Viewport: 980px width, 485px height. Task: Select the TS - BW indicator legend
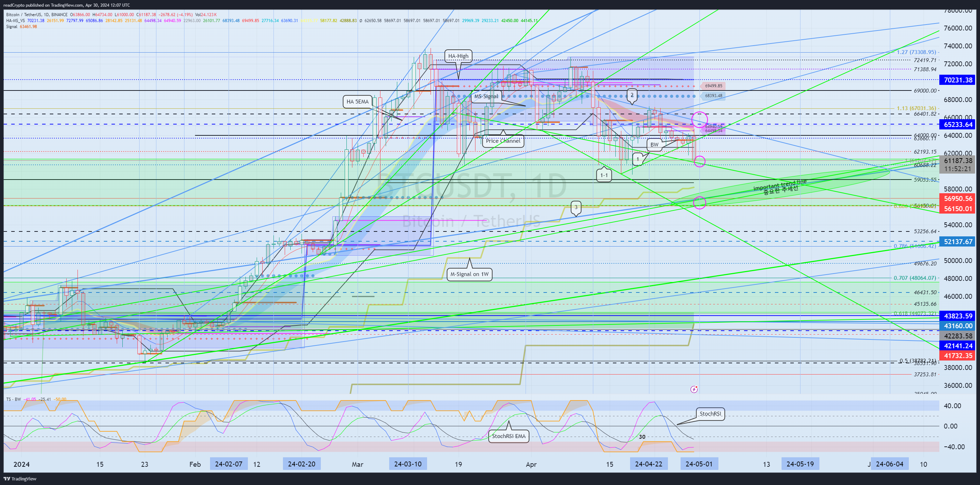coord(14,399)
